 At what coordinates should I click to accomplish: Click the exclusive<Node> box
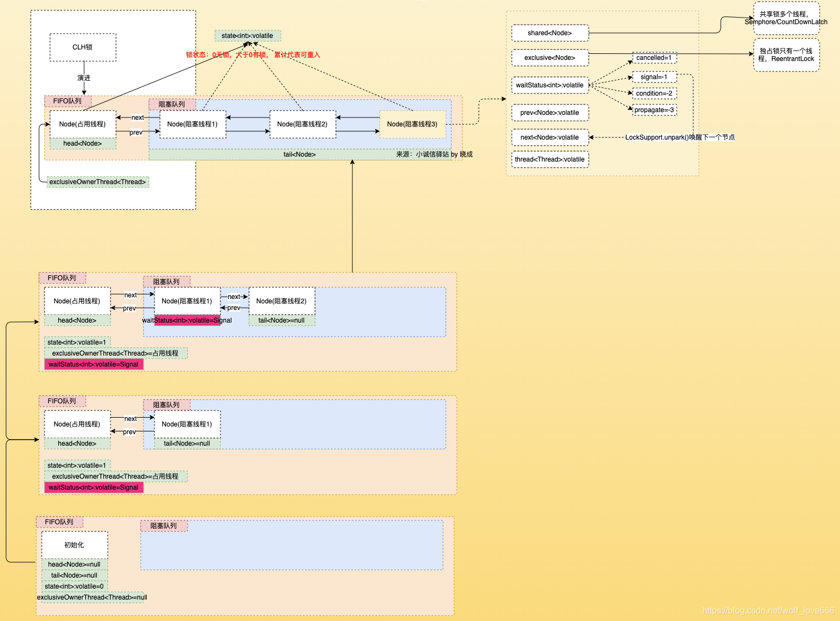(550, 58)
